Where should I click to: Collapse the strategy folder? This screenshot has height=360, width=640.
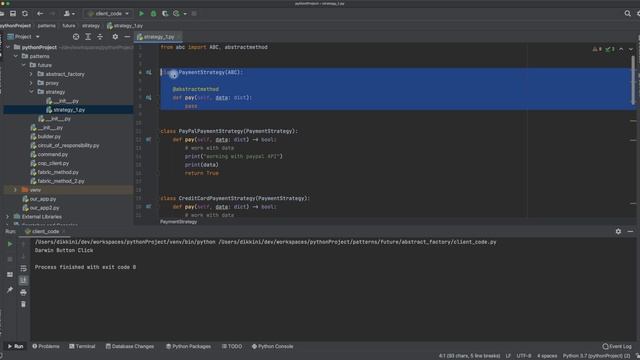tap(31, 92)
